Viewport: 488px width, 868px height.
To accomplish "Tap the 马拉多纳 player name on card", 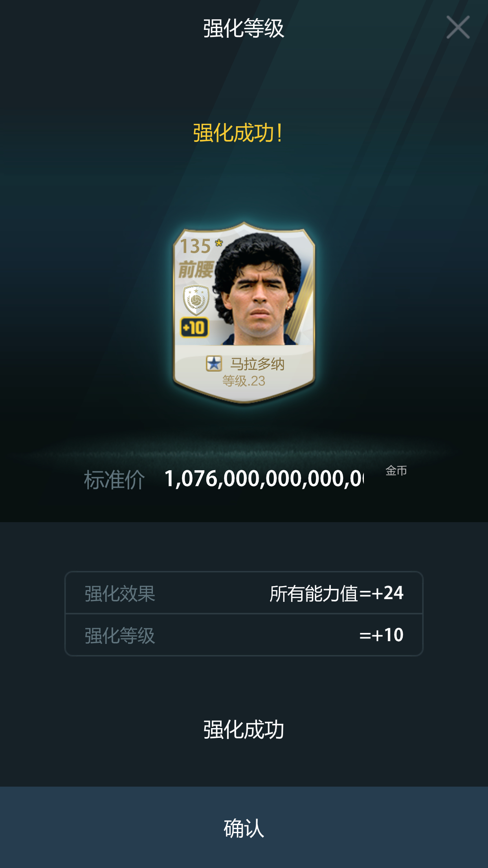I will click(257, 364).
